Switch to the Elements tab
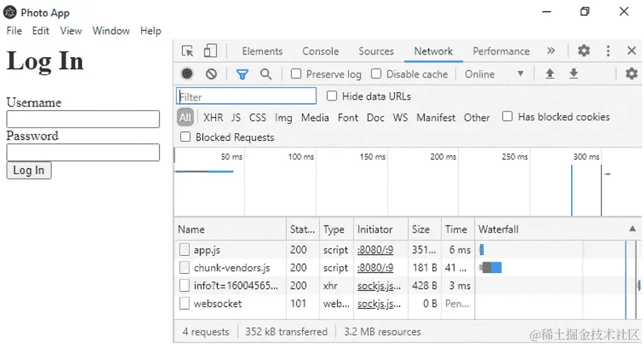The image size is (644, 346). click(x=262, y=52)
